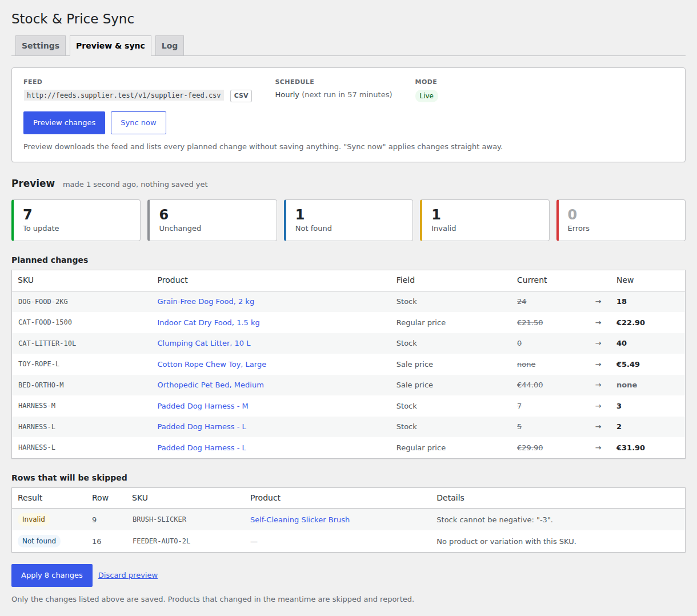Click 'No product or variation with this SKU'
Image resolution: width=697 pixels, height=616 pixels.
(506, 541)
